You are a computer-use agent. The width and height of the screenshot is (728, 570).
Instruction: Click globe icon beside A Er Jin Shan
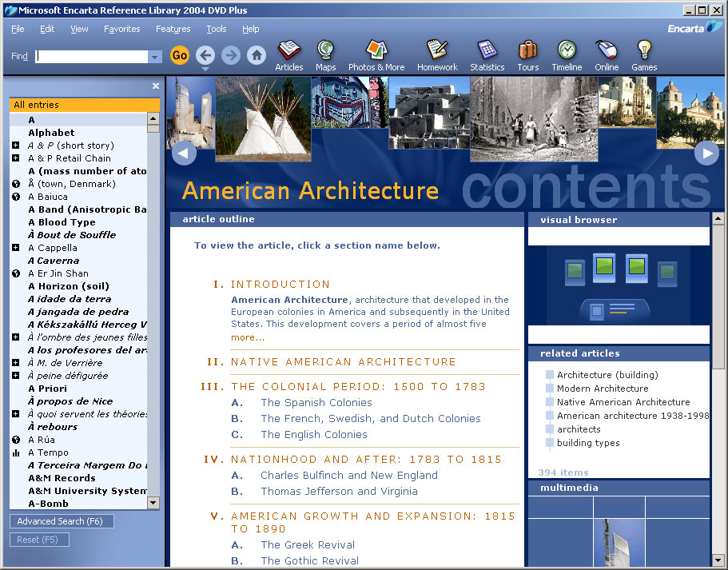[x=16, y=273]
